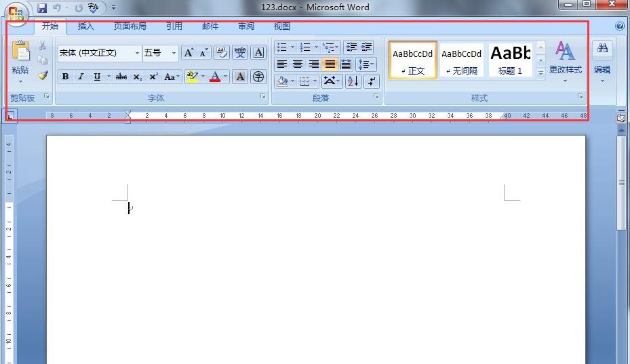Align text left
This screenshot has height=364, width=630.
point(281,64)
